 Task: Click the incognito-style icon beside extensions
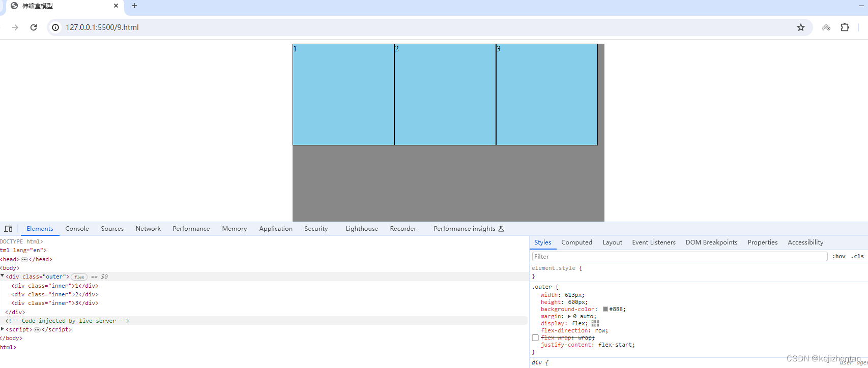coord(826,27)
